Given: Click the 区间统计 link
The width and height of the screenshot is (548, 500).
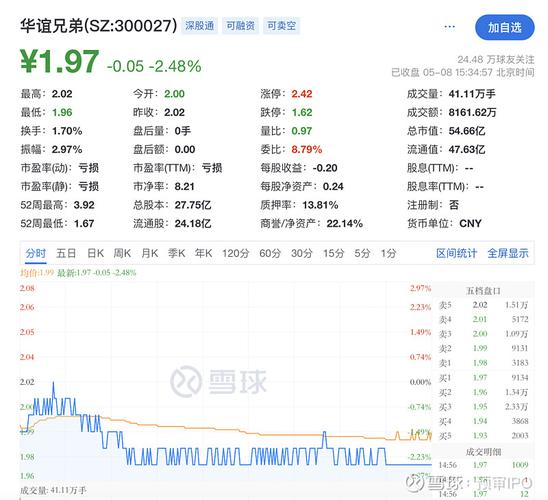Looking at the screenshot, I should (x=456, y=253).
